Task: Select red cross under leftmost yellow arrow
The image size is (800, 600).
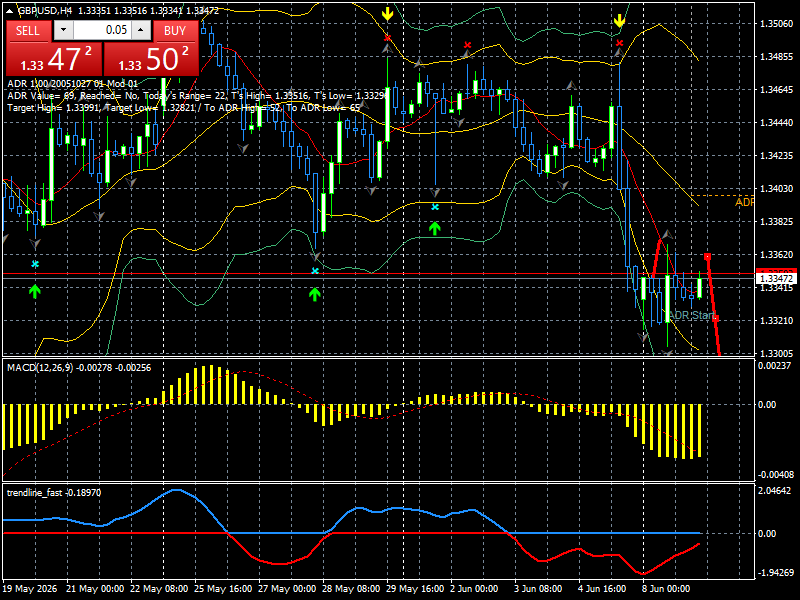Action: click(388, 38)
